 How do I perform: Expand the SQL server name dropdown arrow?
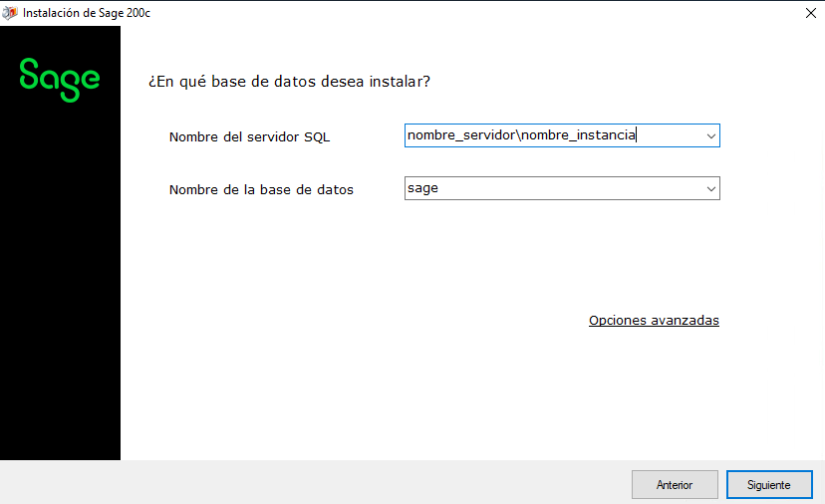click(x=710, y=135)
